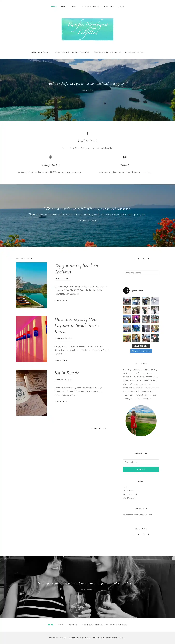Click the Facebook icon under Follow Me
Screen dimensions: 175x644
pos(138,535)
